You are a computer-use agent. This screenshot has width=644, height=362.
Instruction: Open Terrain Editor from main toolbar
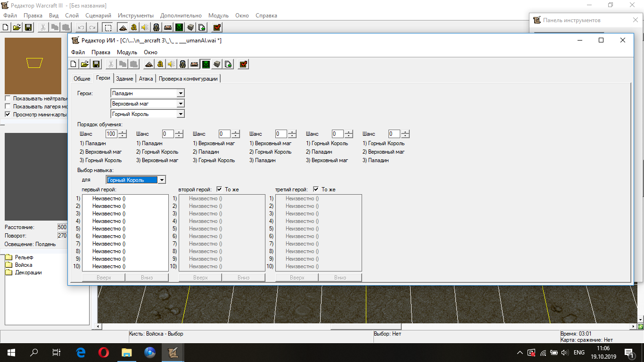click(123, 27)
